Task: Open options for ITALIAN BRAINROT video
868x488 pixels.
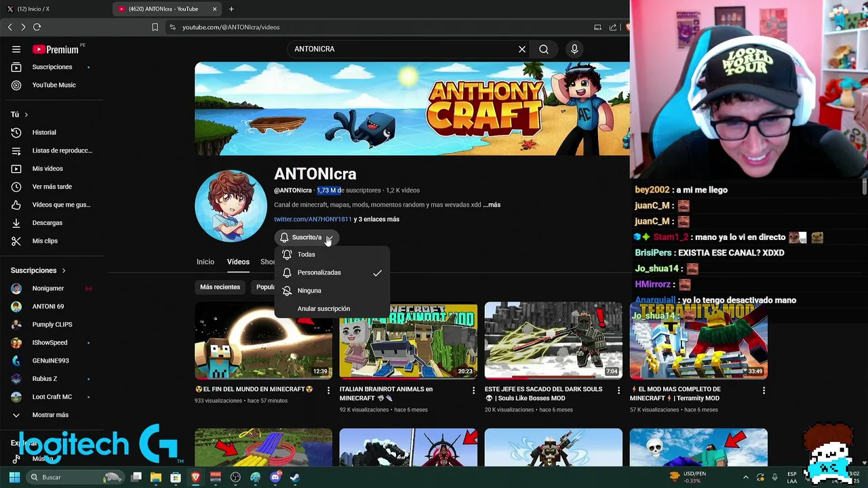Action: [473, 390]
